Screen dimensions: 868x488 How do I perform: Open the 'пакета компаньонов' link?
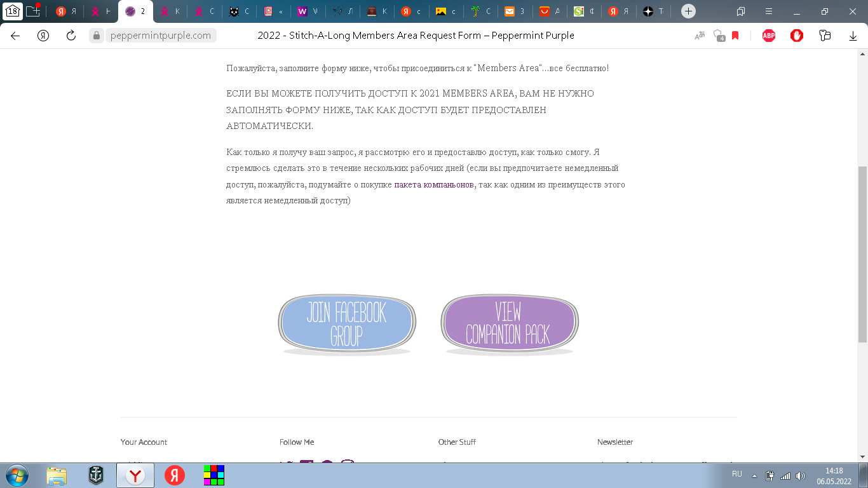point(434,185)
